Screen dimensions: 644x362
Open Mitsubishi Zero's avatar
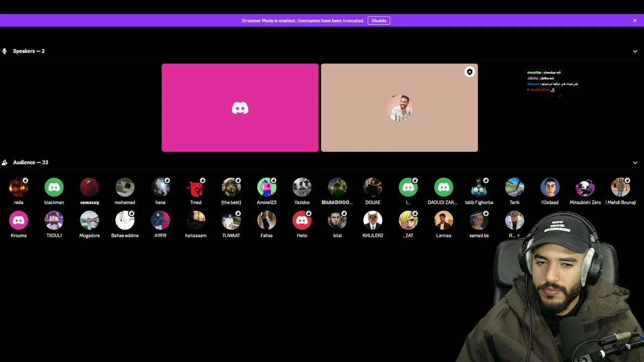click(x=585, y=188)
